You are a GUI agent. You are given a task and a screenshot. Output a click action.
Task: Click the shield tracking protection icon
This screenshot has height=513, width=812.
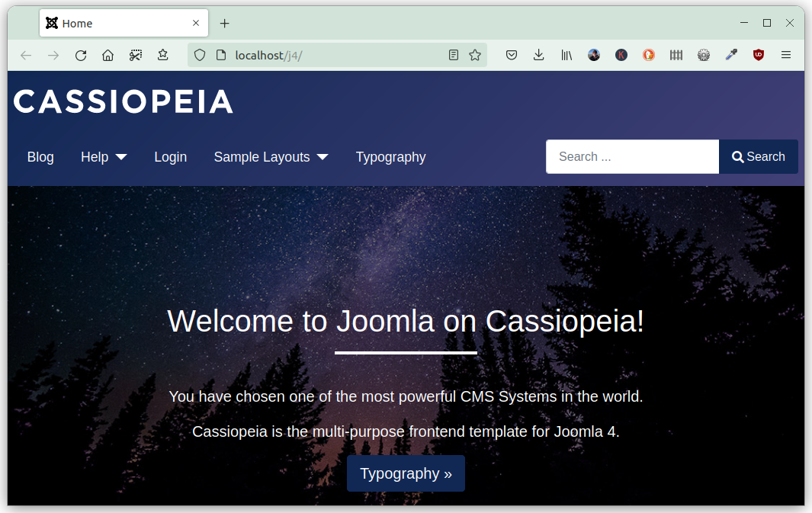point(199,54)
